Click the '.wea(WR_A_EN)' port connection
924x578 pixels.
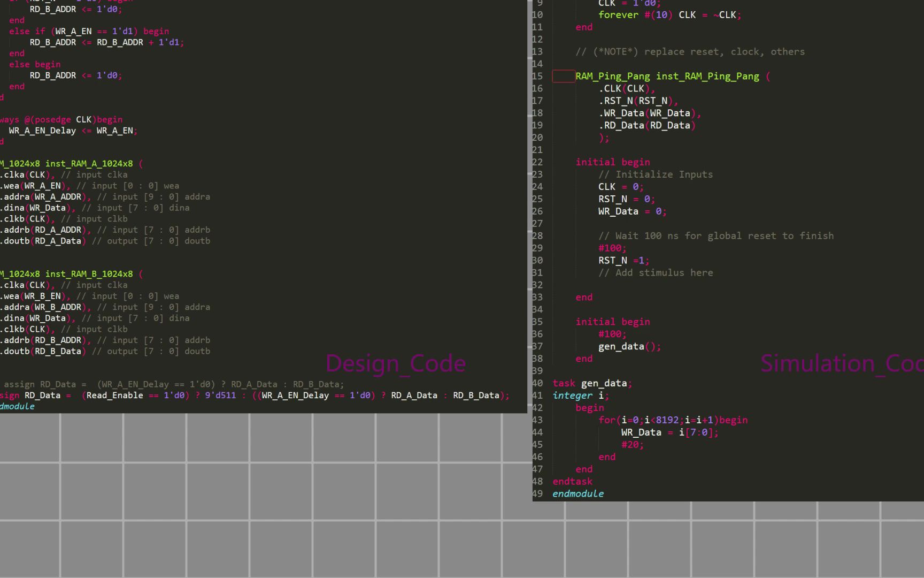[x=35, y=186]
